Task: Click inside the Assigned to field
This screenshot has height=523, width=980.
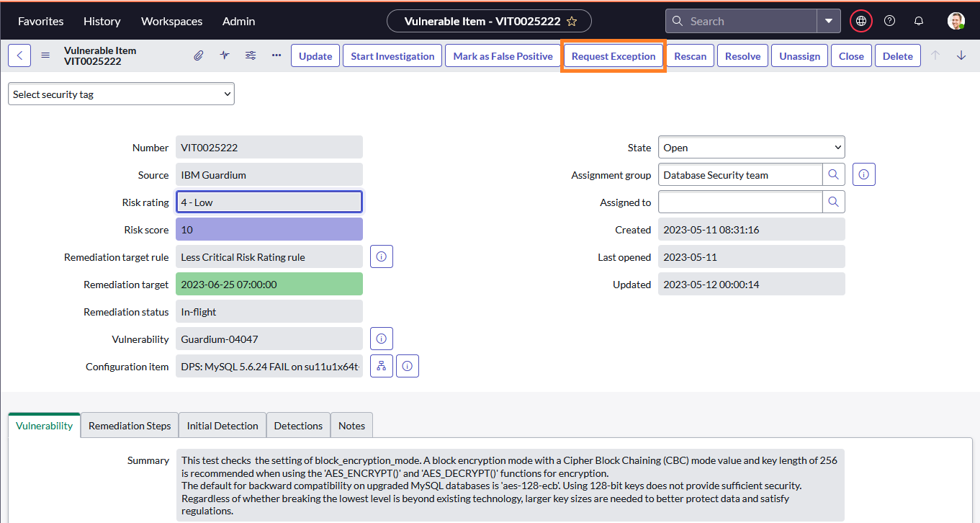Action: click(x=738, y=202)
